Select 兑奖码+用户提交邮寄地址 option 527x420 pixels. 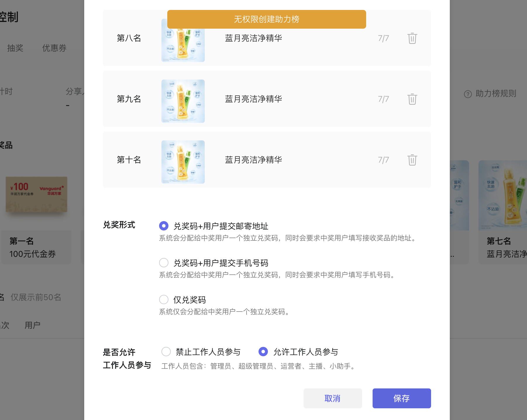coord(164,226)
